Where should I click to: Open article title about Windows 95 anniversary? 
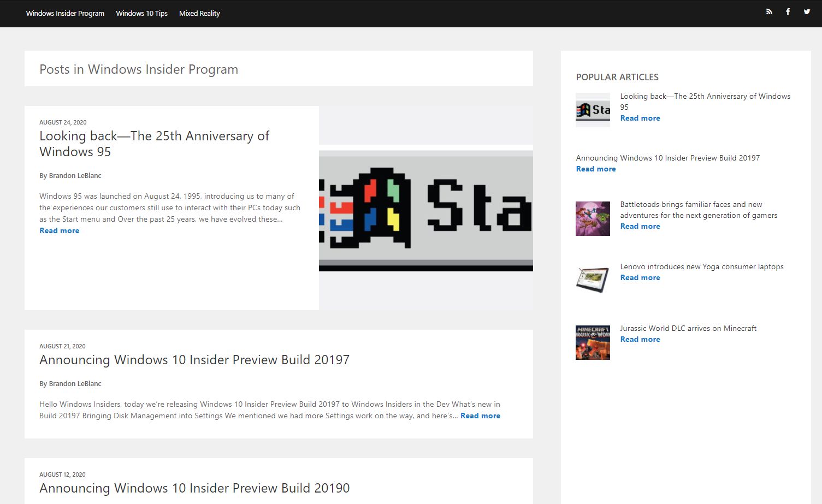[x=155, y=144]
